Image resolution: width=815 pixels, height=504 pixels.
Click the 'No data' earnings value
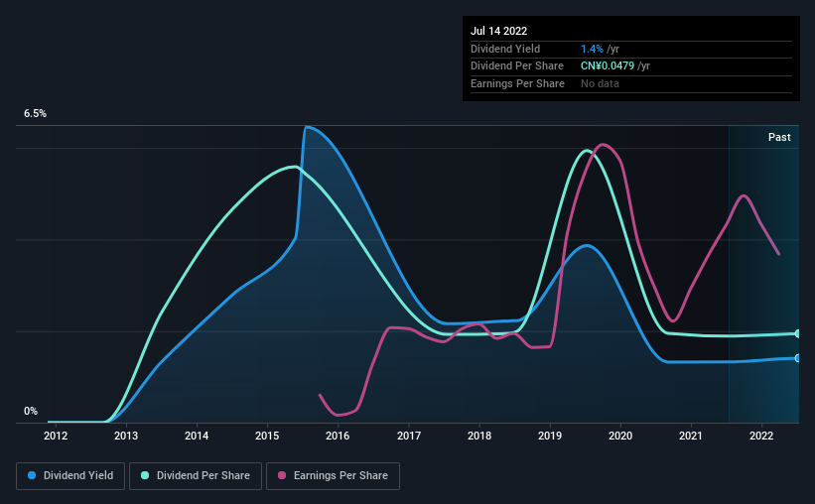pyautogui.click(x=600, y=83)
